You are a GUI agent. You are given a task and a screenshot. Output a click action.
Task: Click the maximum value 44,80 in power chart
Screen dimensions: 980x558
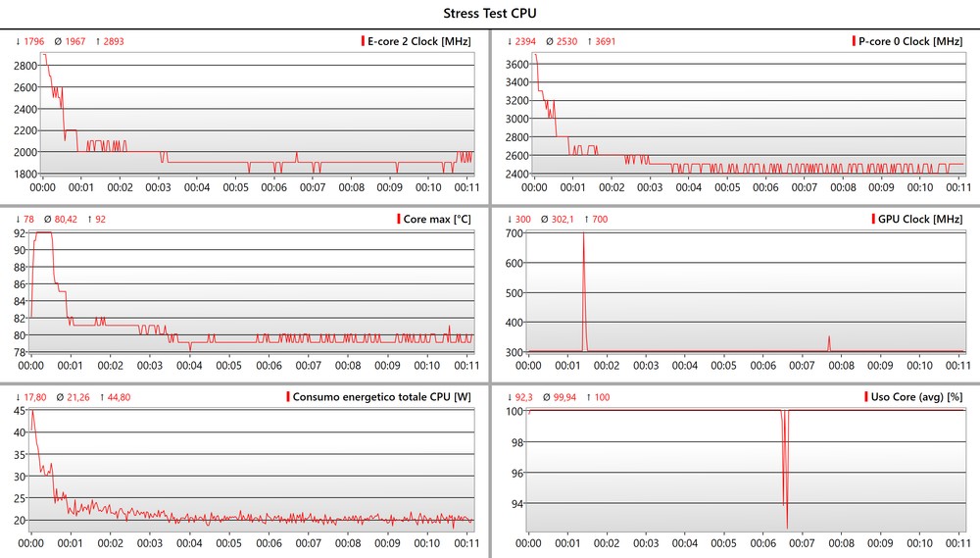pos(108,396)
